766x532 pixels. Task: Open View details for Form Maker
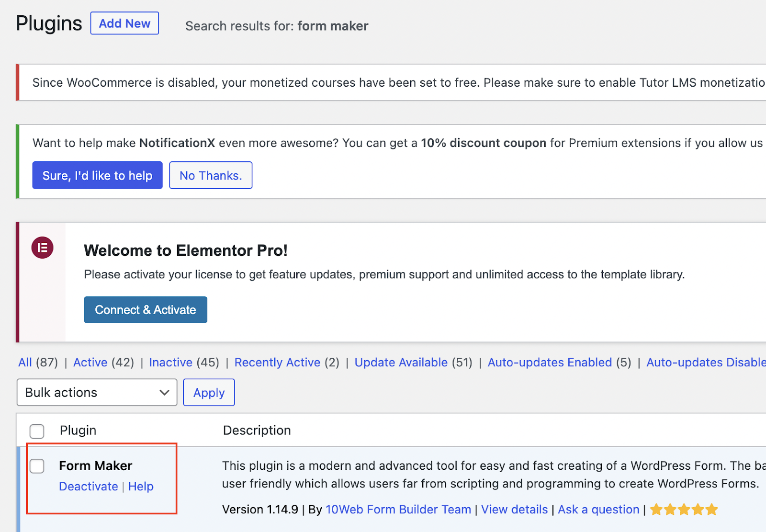(514, 509)
